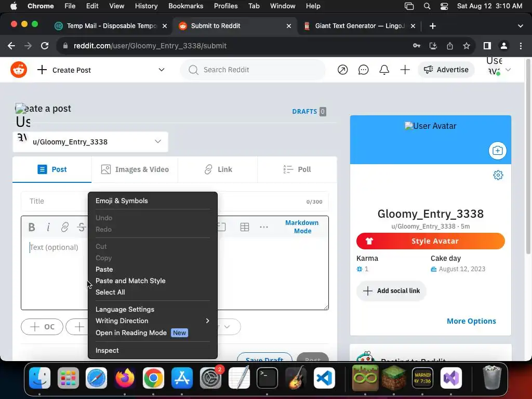
Task: Open More Options link on profile card
Action: 471,321
